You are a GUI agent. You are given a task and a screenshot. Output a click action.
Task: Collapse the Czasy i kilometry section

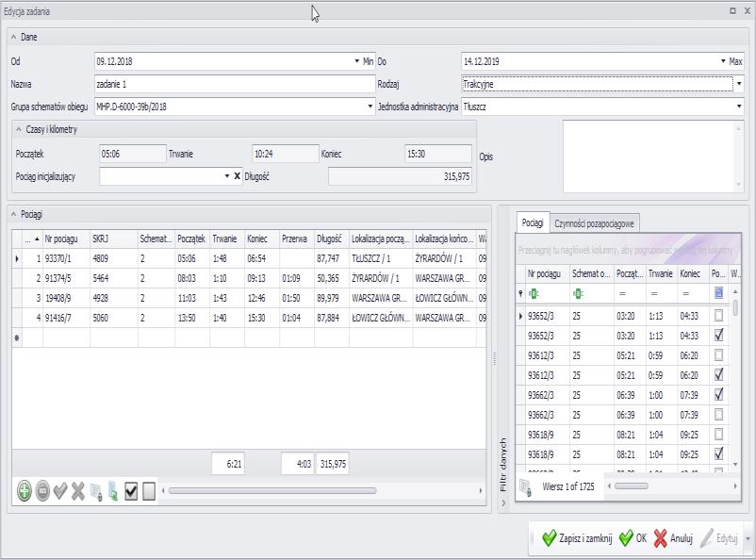click(18, 129)
